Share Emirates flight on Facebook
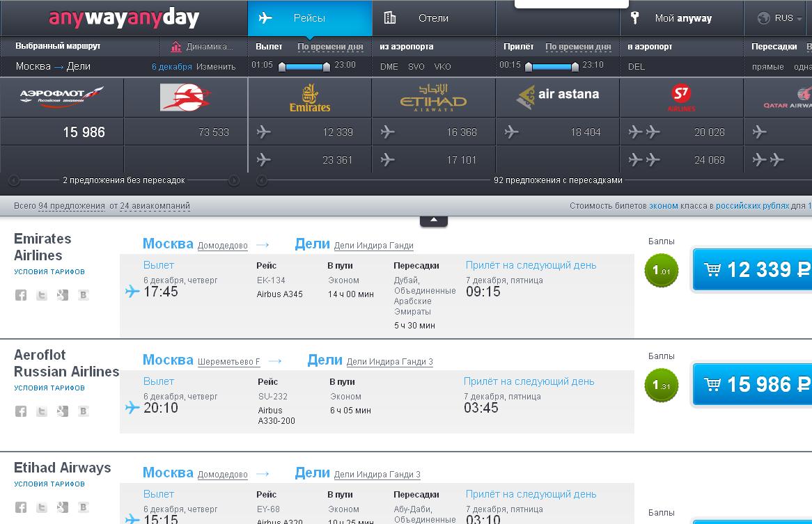The width and height of the screenshot is (812, 524). 21,295
